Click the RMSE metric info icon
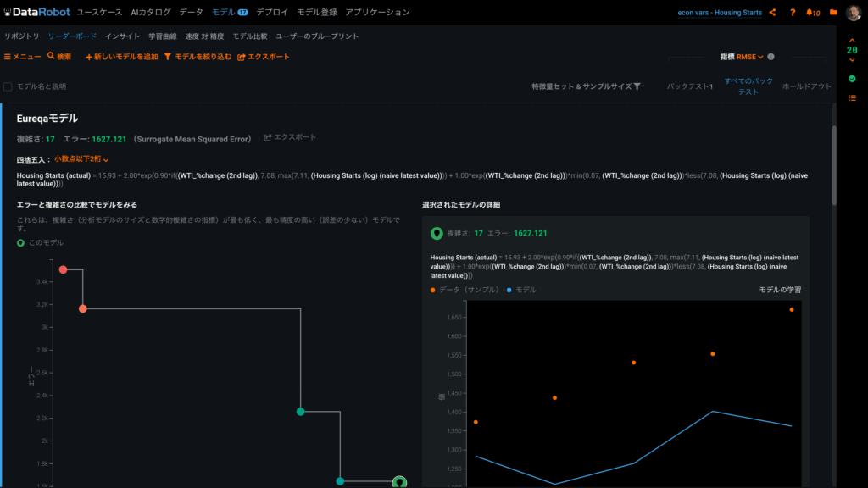Image resolution: width=868 pixels, height=488 pixels. coord(771,57)
